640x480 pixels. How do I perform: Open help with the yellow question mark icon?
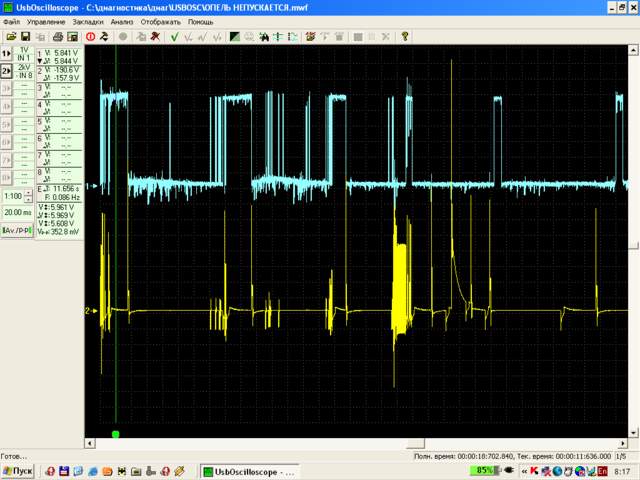pyautogui.click(x=404, y=37)
